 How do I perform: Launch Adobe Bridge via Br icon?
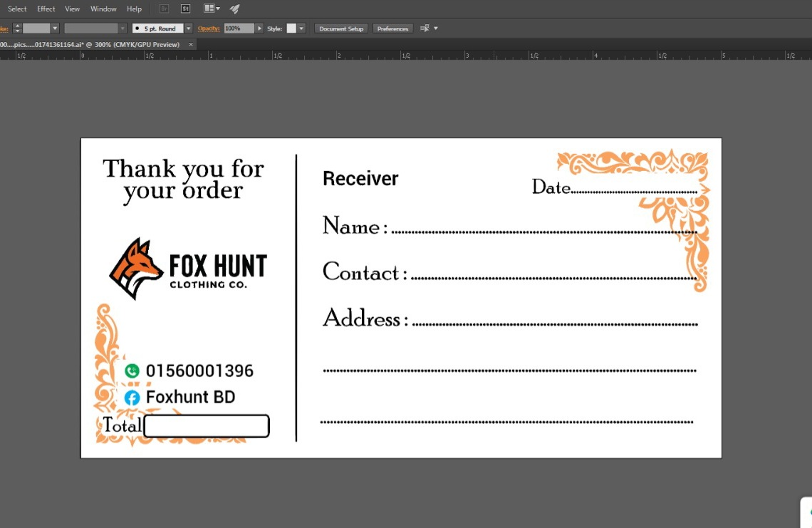(164, 9)
